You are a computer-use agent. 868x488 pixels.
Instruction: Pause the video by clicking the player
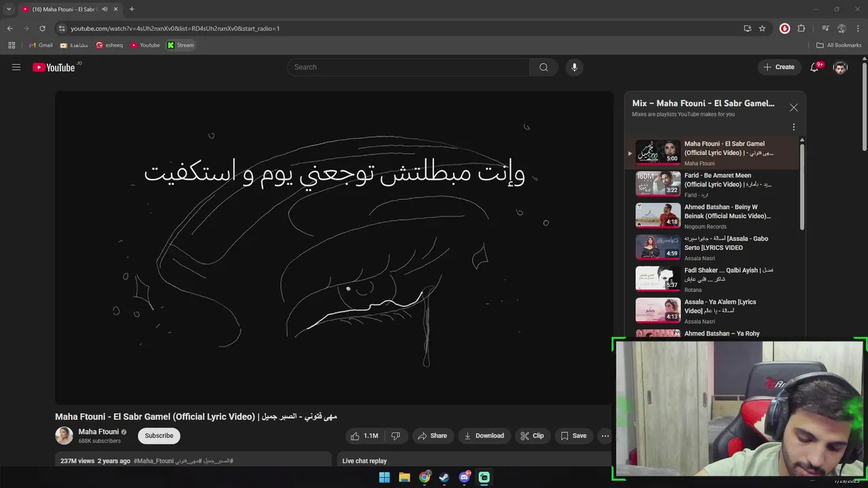tap(334, 247)
